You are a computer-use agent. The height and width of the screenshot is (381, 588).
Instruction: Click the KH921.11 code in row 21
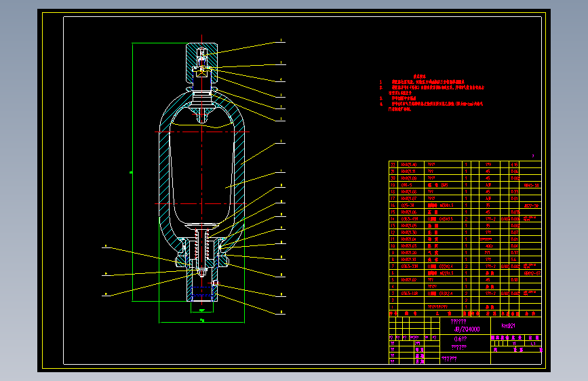point(408,172)
